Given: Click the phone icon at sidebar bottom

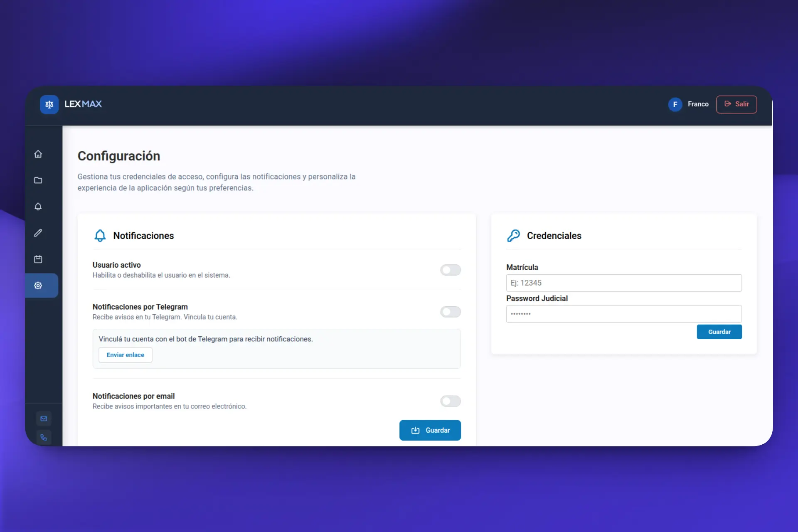Looking at the screenshot, I should 44,437.
